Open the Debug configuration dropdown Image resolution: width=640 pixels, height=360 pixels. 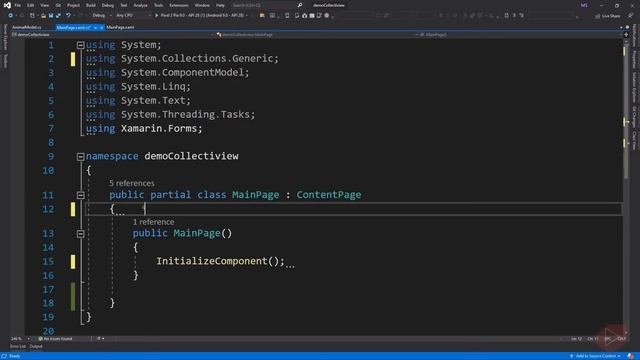[102, 16]
